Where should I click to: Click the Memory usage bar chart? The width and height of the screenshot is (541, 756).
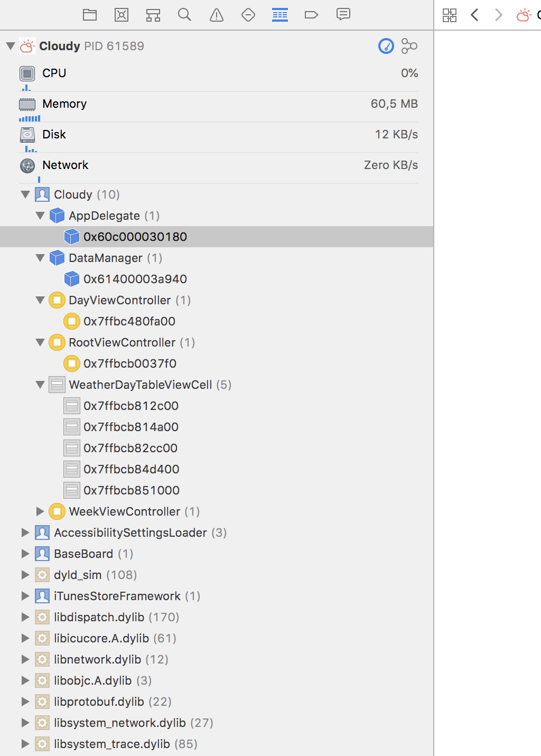point(30,118)
